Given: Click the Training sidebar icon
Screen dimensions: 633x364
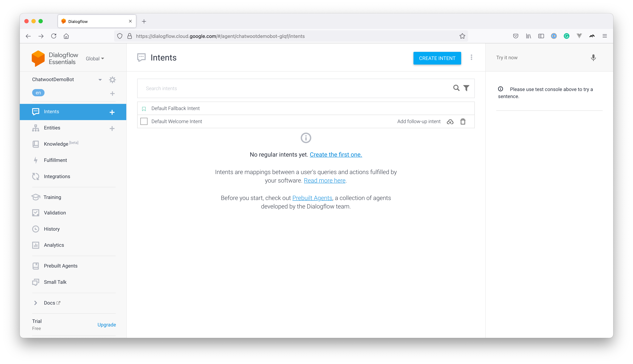Looking at the screenshot, I should (x=36, y=197).
